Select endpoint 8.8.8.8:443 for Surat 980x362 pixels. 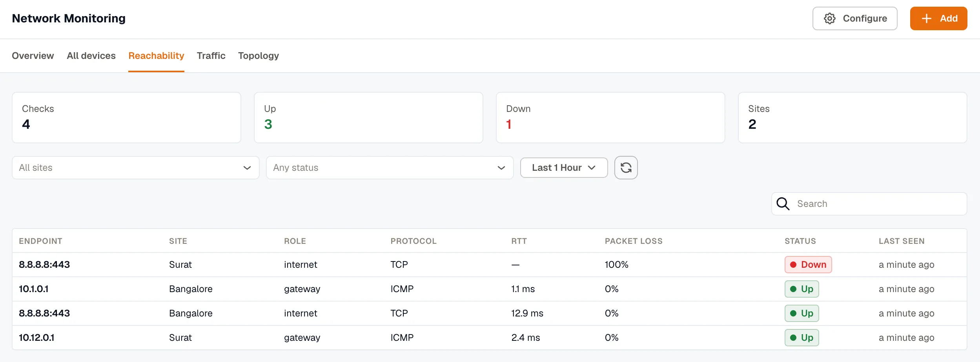44,265
